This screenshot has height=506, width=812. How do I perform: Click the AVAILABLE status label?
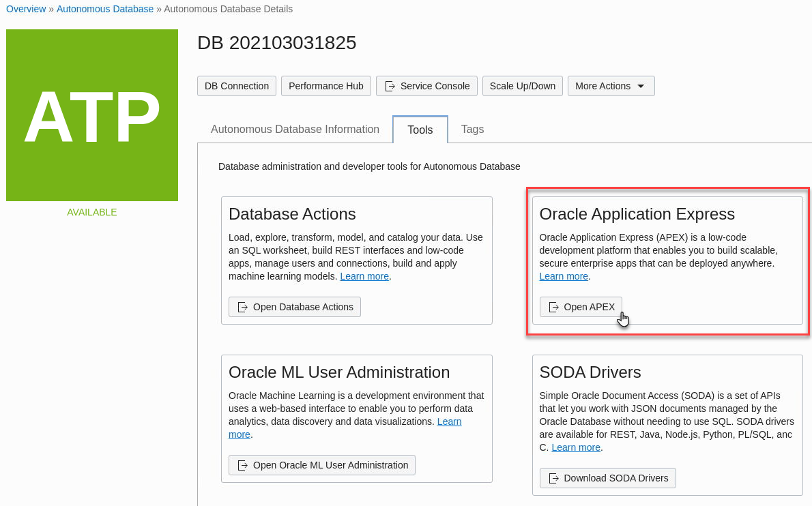click(91, 212)
